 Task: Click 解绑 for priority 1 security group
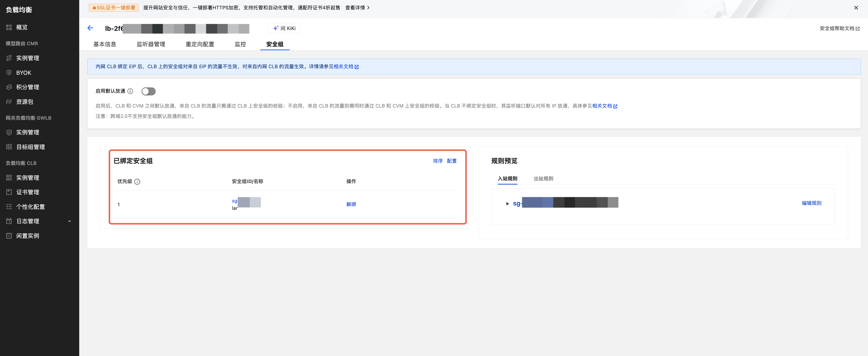pos(351,204)
